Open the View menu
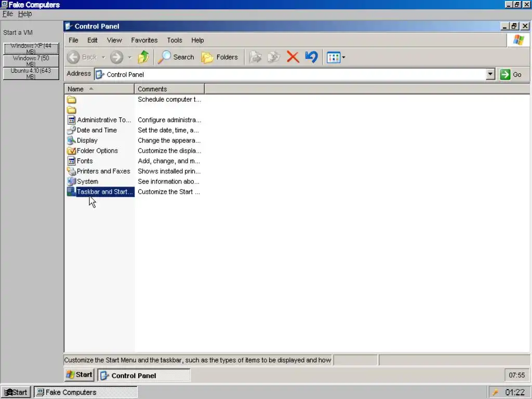 114,40
